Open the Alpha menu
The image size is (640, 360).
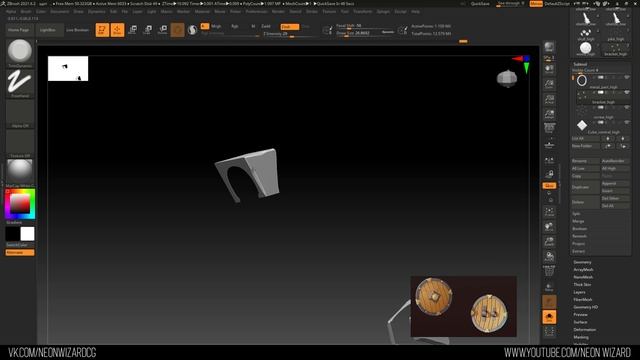point(11,11)
